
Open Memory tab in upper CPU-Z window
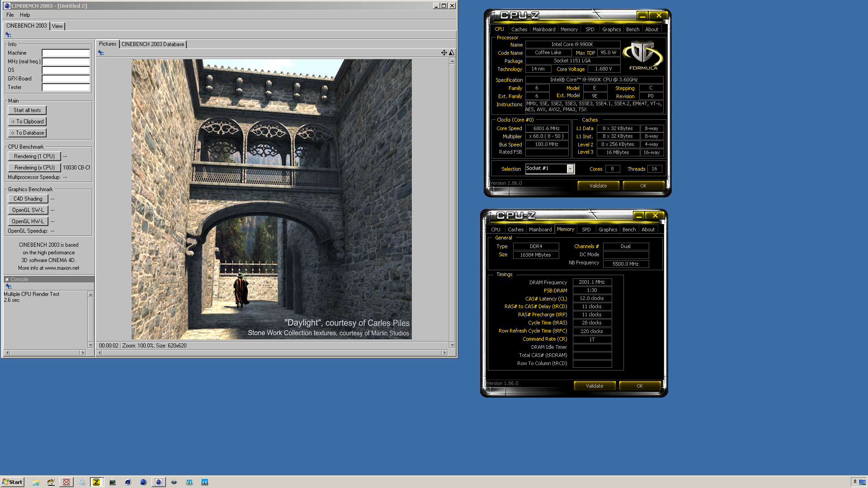(569, 29)
